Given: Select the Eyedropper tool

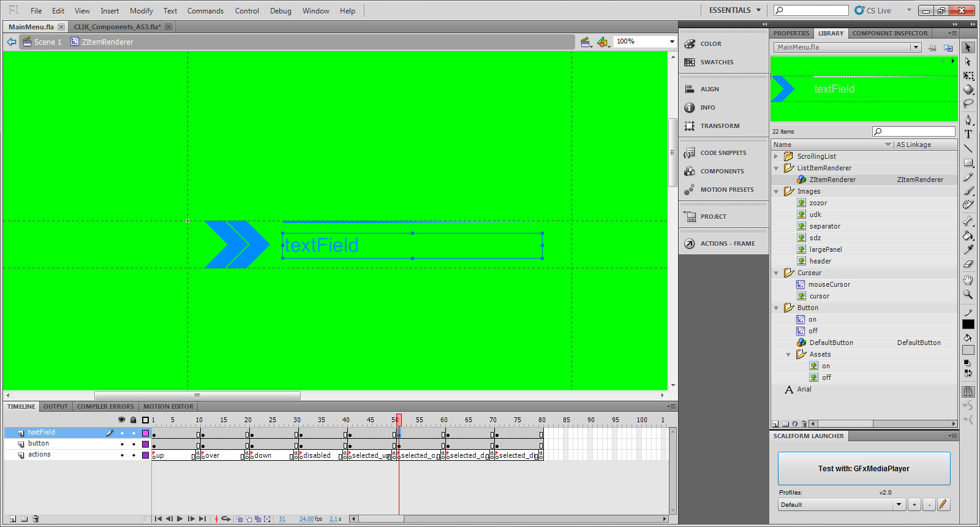Looking at the screenshot, I should tap(968, 249).
